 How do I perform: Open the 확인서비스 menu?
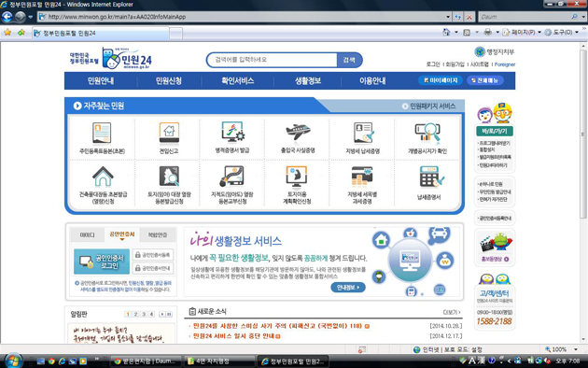tap(238, 80)
